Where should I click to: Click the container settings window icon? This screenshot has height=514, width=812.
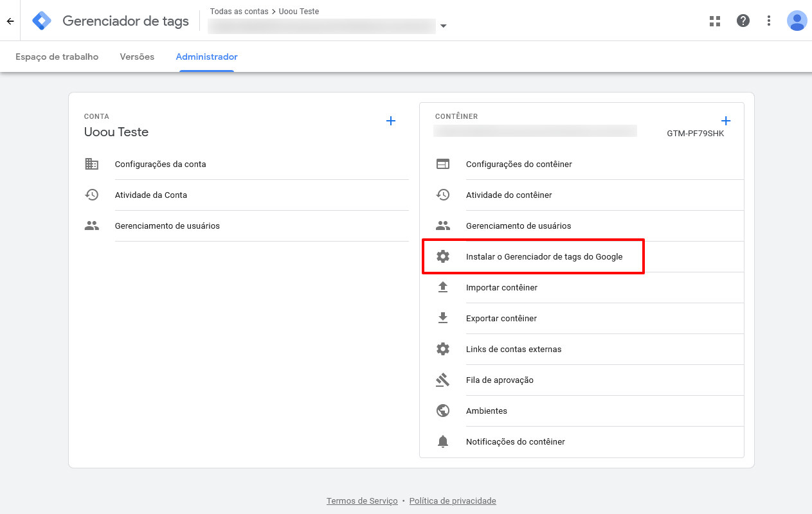443,164
